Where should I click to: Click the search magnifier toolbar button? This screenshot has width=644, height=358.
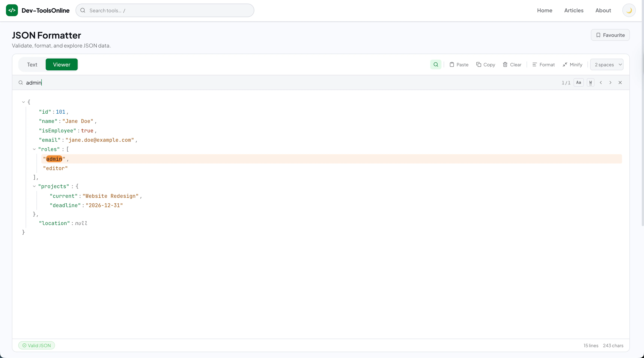tap(436, 64)
